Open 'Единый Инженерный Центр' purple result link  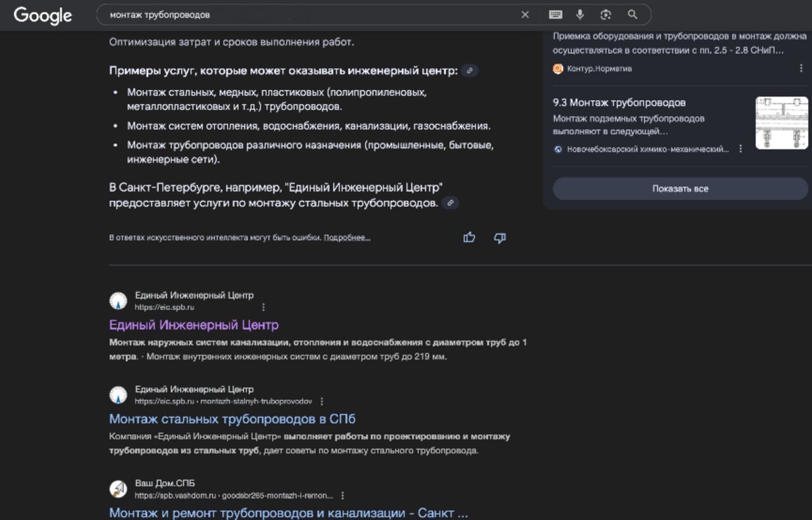tap(194, 325)
